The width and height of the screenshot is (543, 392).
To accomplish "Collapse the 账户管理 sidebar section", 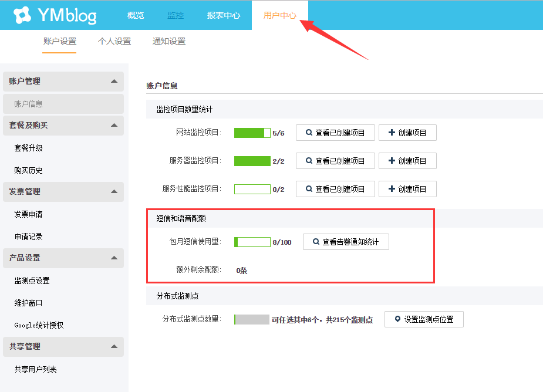I will (x=114, y=81).
